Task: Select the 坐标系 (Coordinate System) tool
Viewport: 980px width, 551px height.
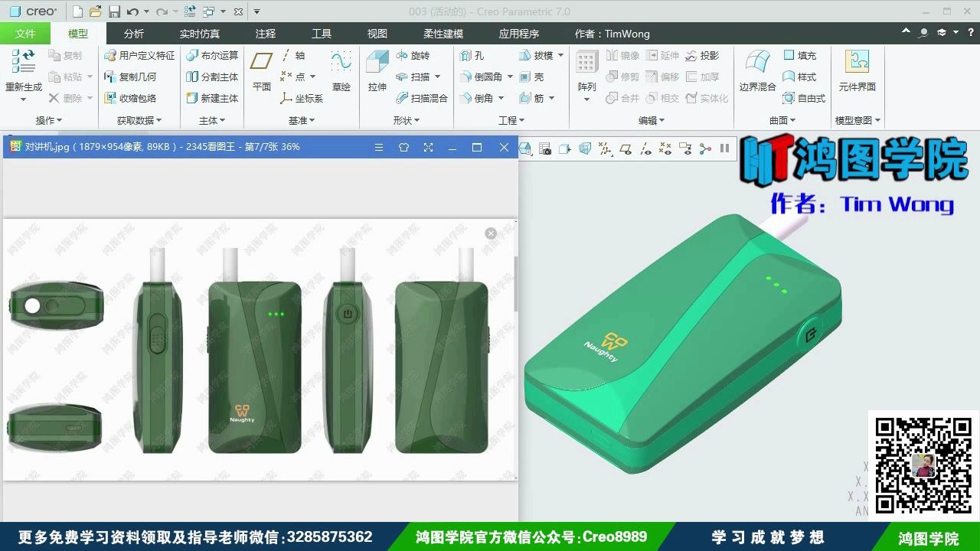Action: pyautogui.click(x=302, y=98)
